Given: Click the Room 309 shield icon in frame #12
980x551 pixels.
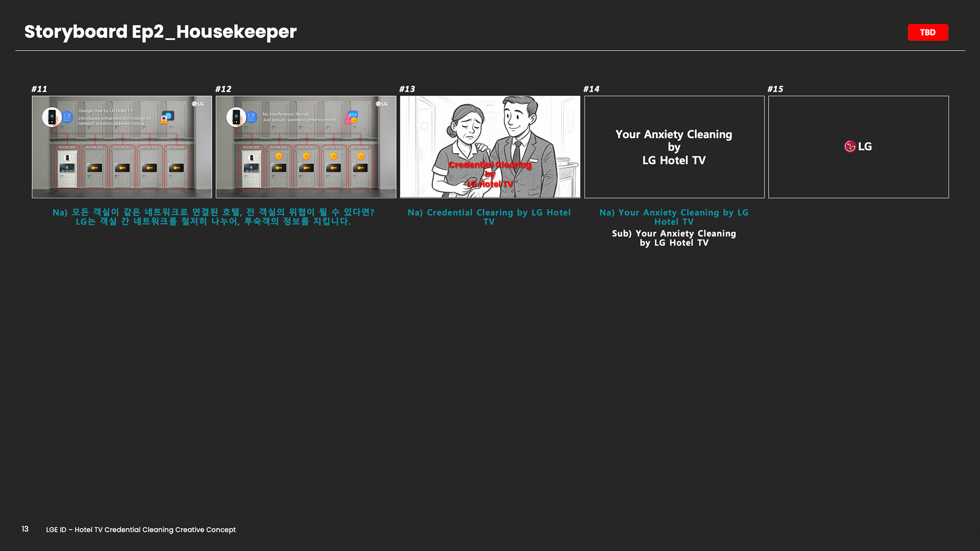Looking at the screenshot, I should 361,156.
